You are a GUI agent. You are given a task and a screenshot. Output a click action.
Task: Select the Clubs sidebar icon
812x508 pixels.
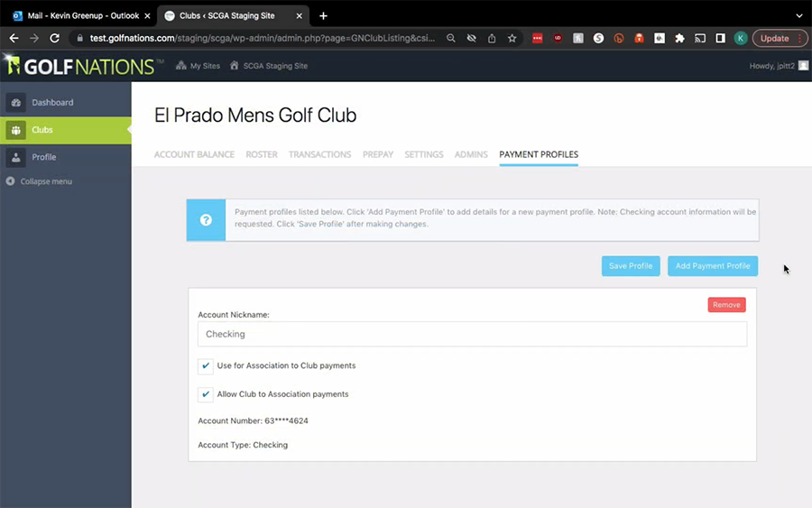pos(16,130)
